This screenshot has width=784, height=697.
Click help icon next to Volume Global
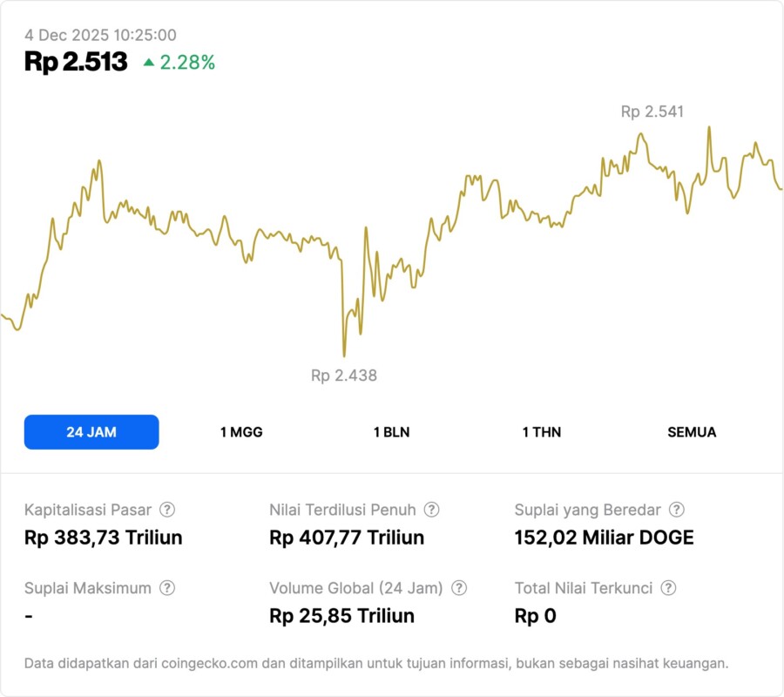459,588
